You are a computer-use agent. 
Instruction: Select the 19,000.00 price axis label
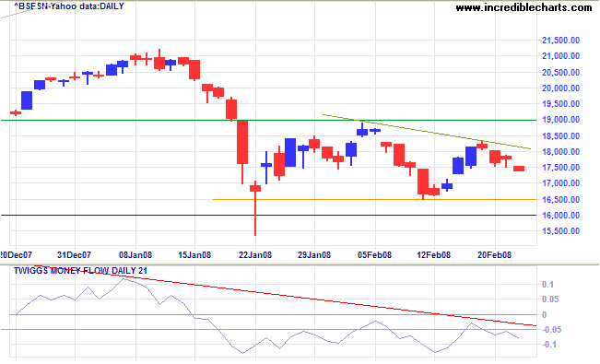560,120
